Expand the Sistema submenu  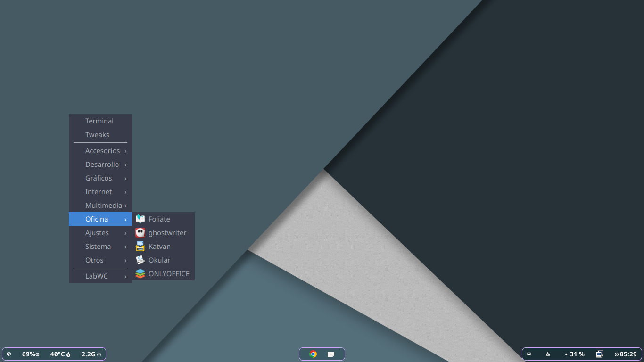[100, 247]
